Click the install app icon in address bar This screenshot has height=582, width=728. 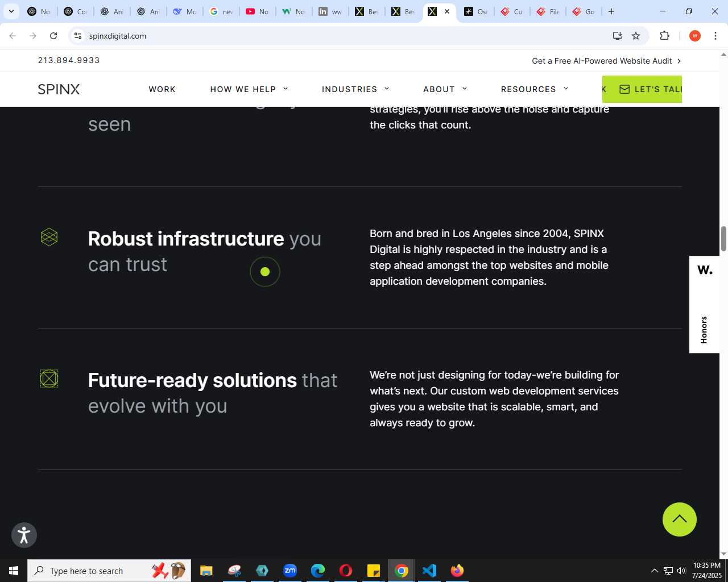coord(617,36)
